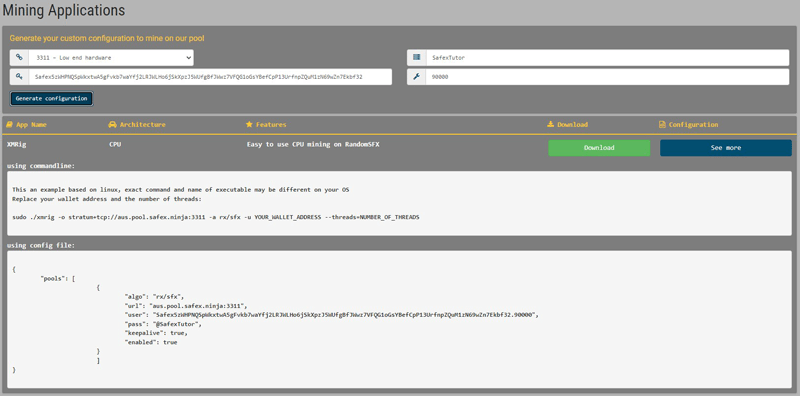
Task: Click 'Easy to use CPU mining on RandomSFX'
Action: pyautogui.click(x=313, y=144)
